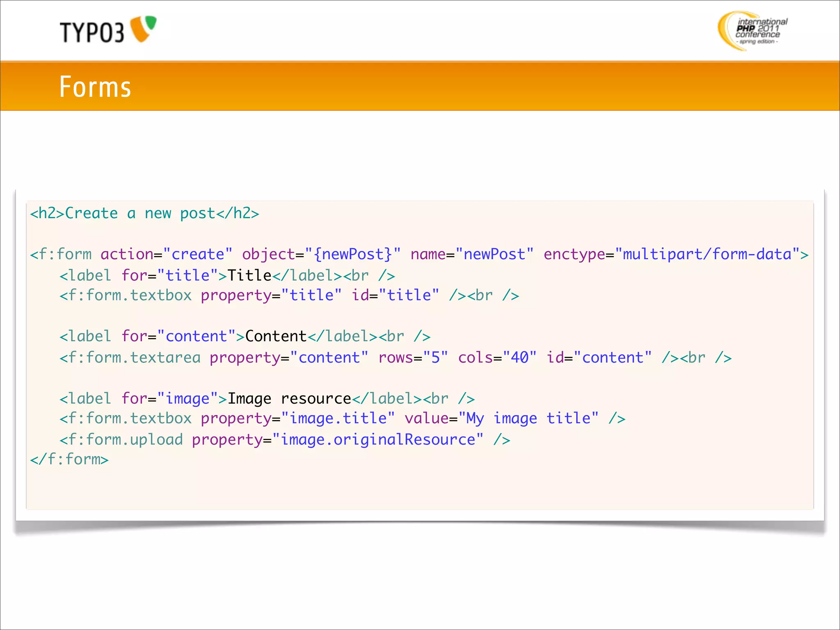Viewport: 840px width, 630px height.
Task: Click the TYPO3 logo
Action: pyautogui.click(x=108, y=30)
